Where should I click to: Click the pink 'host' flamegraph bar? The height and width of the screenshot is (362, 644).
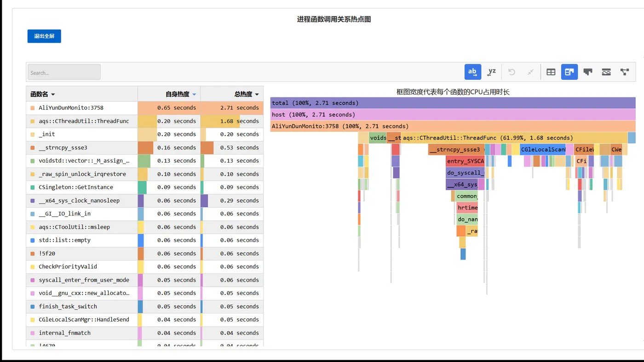click(x=453, y=114)
